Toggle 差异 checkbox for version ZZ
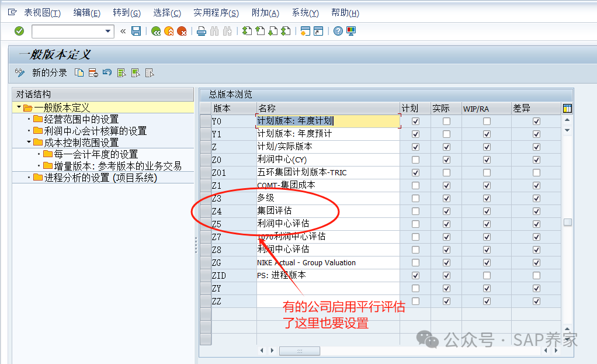 point(536,301)
